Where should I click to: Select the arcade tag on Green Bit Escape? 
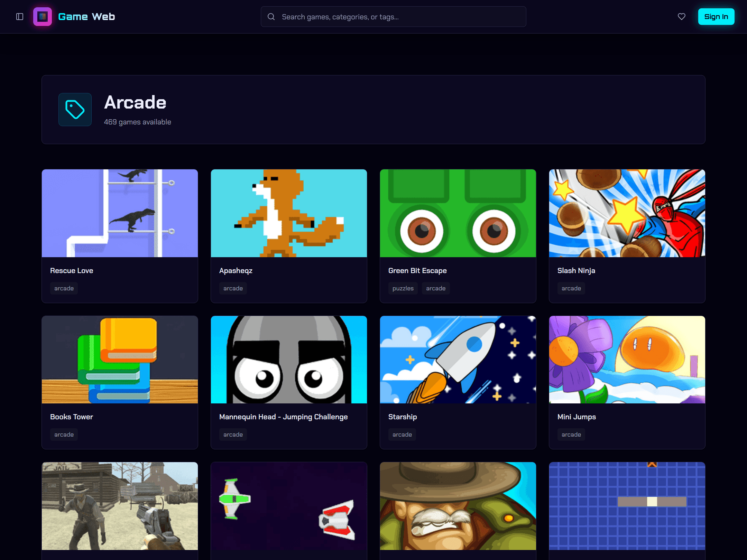(x=436, y=288)
